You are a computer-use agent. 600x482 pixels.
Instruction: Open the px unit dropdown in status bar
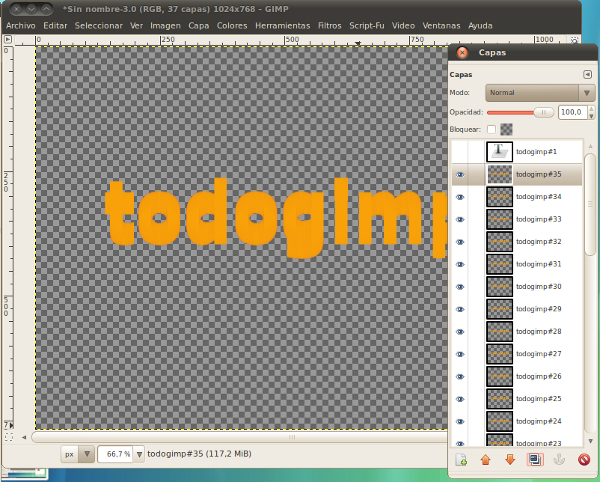78,454
